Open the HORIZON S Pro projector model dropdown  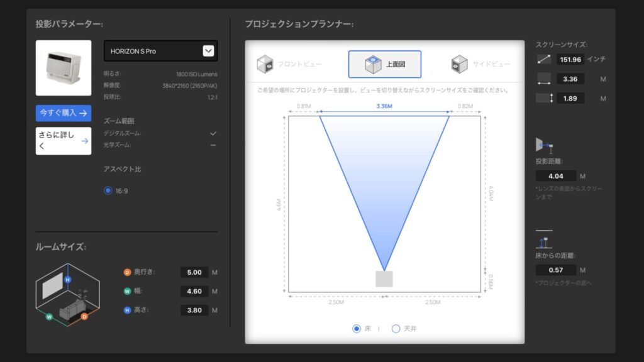click(x=160, y=51)
